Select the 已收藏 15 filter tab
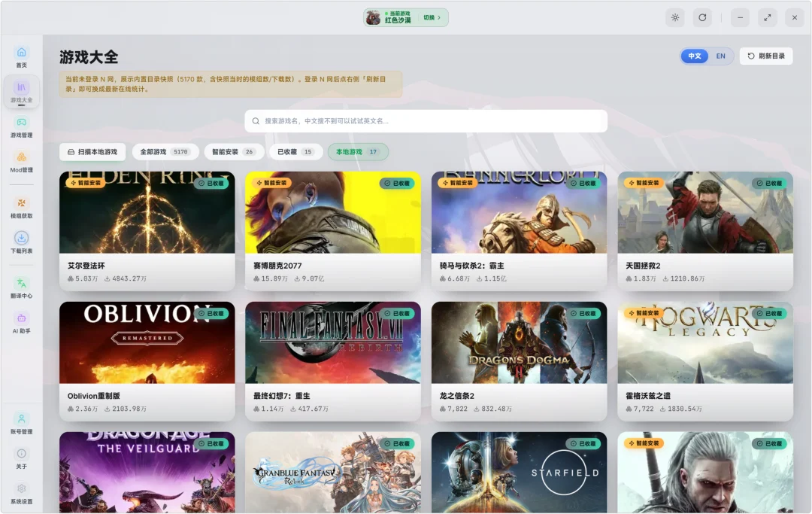812x514 pixels. pyautogui.click(x=295, y=152)
